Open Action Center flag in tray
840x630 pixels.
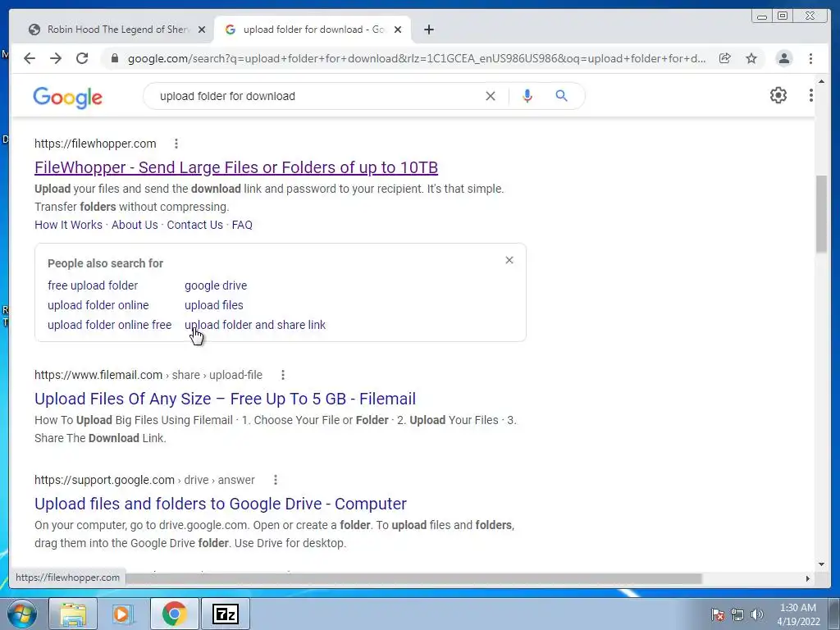[718, 614]
